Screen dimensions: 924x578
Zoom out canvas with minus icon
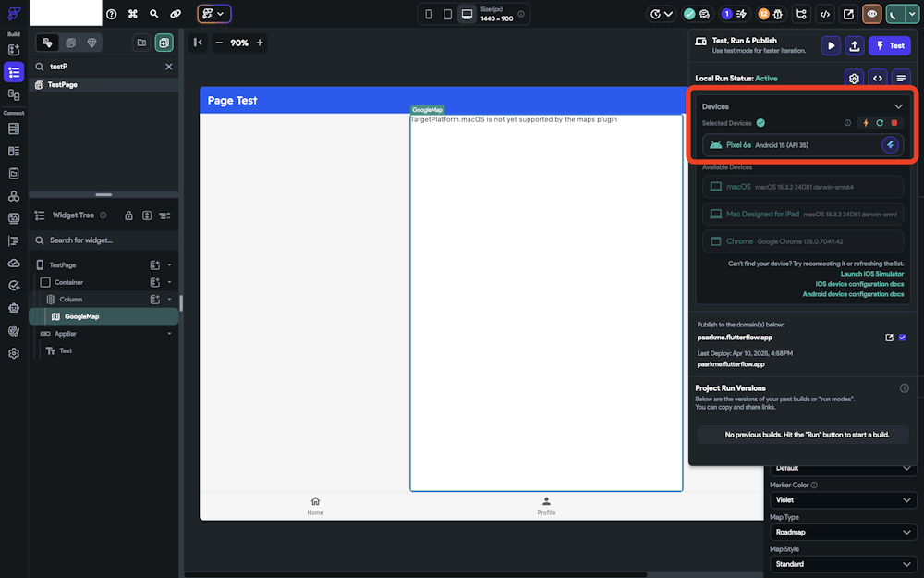[219, 43]
